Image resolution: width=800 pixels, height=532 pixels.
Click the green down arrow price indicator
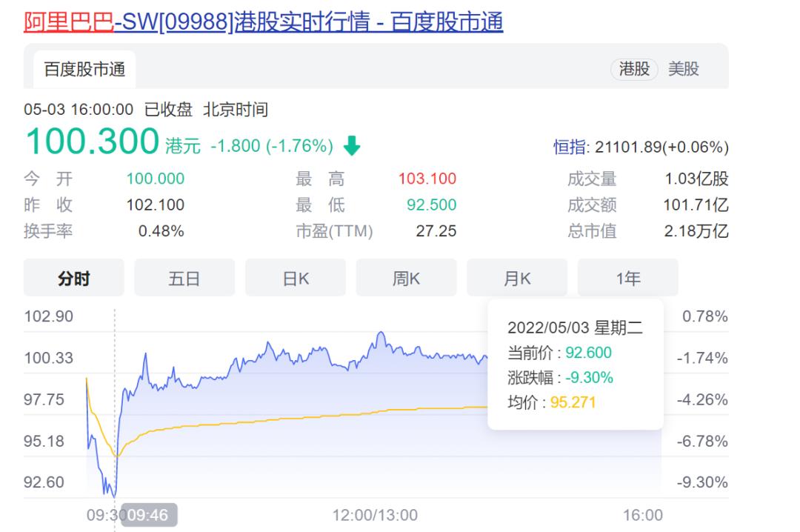350,146
